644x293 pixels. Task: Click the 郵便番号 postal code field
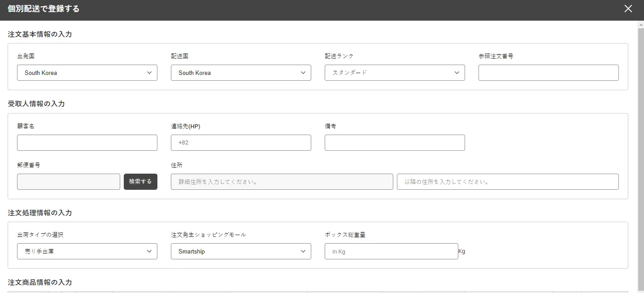click(x=69, y=182)
